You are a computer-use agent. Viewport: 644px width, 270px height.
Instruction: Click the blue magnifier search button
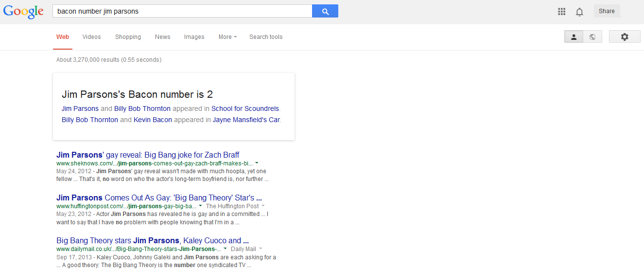coord(325,11)
